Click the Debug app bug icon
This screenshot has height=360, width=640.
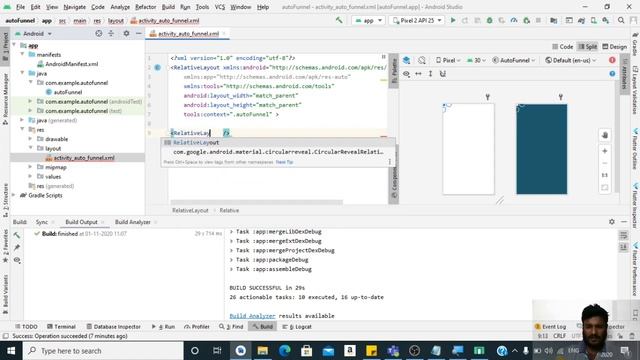(x=489, y=20)
